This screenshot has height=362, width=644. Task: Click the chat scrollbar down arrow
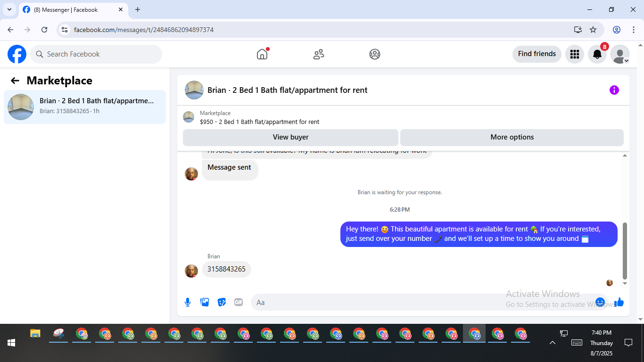pos(625,284)
